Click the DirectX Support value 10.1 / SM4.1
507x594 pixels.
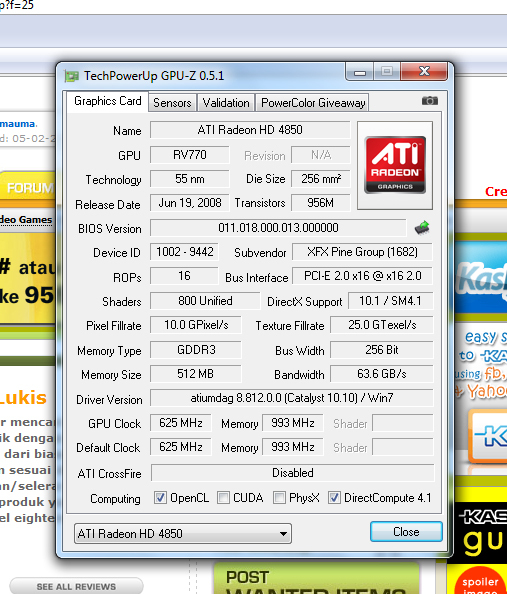[390, 301]
